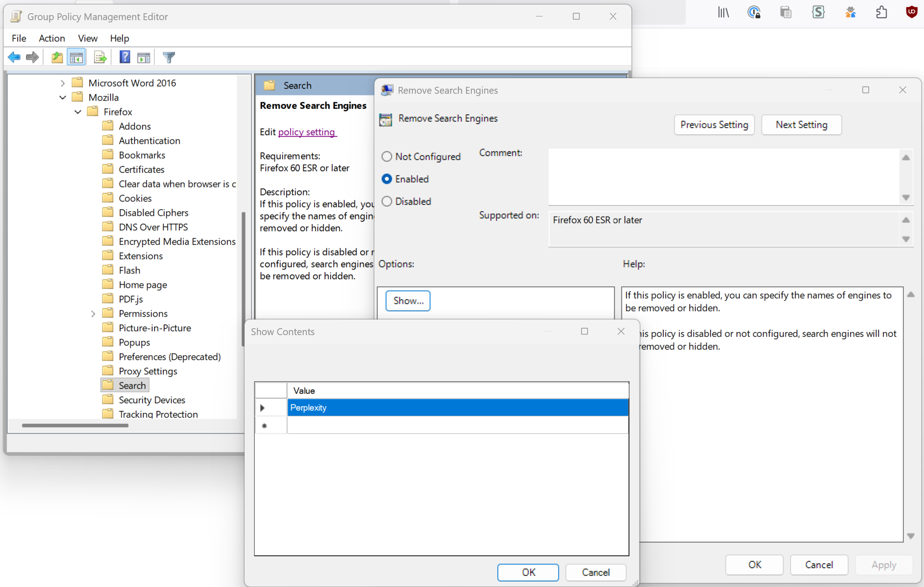Image resolution: width=924 pixels, height=587 pixels.
Task: Click the Next Setting button
Action: coord(801,125)
